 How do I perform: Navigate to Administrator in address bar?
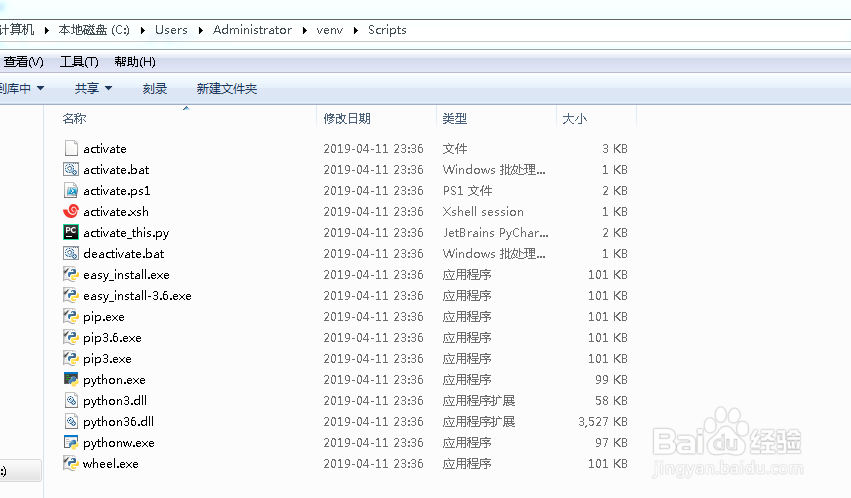click(x=252, y=30)
